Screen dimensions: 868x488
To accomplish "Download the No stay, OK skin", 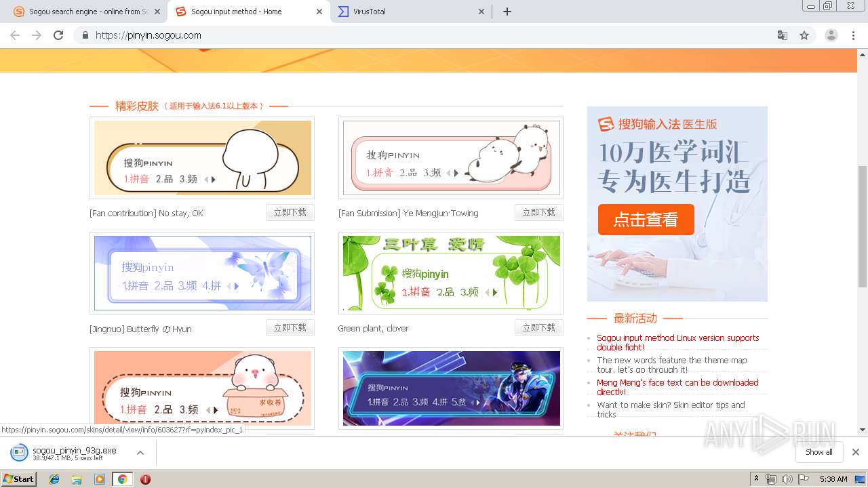I will click(x=290, y=213).
